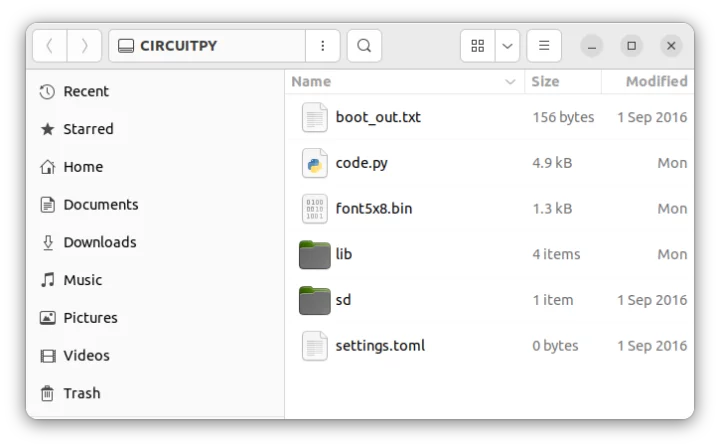720x448 pixels.
Task: Switch to grid view icon
Action: (x=478, y=46)
